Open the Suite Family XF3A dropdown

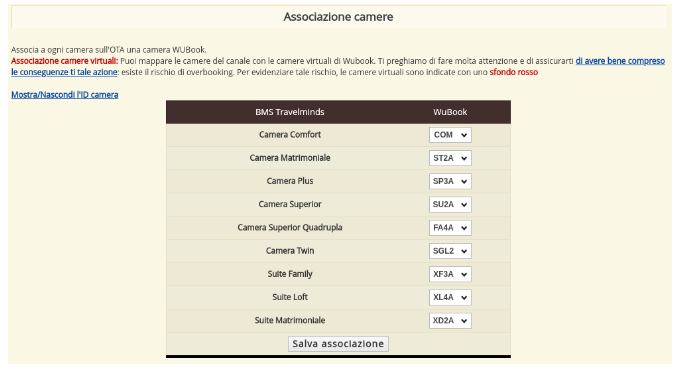450,274
